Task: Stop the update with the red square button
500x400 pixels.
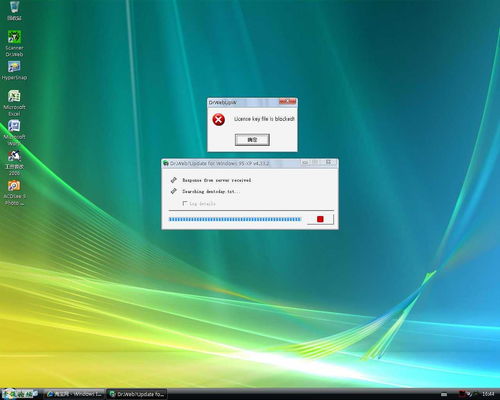Action: [x=320, y=219]
